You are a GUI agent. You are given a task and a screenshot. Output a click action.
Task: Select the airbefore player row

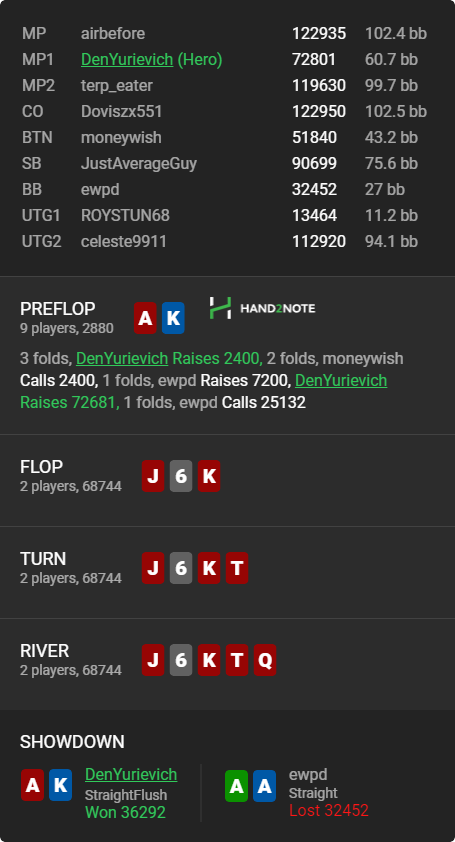pos(227,33)
